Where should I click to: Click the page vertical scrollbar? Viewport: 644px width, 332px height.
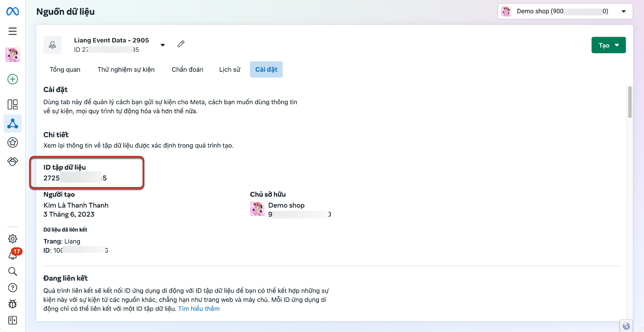(x=630, y=102)
